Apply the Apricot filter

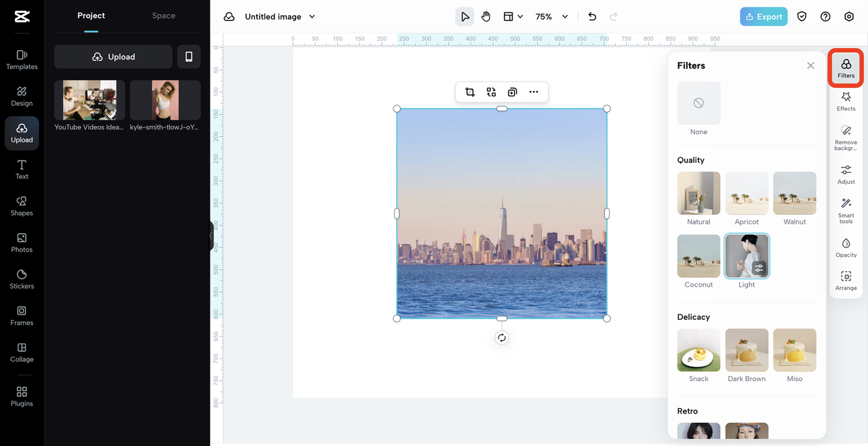747,193
